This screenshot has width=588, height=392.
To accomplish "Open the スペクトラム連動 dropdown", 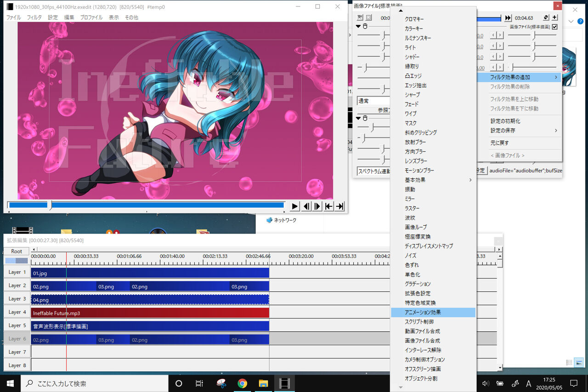I will [x=374, y=171].
